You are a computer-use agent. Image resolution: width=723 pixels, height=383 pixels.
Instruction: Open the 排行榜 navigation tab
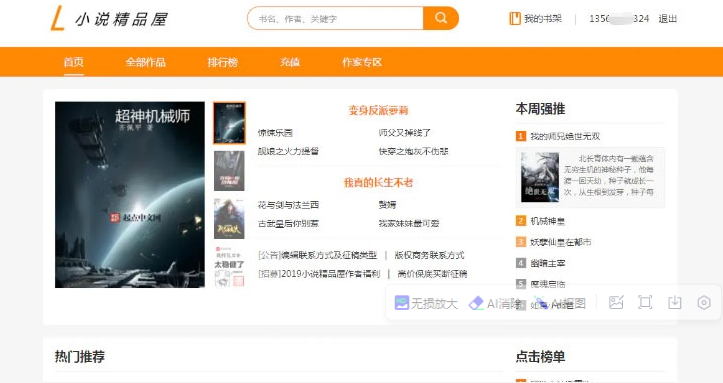click(x=223, y=62)
